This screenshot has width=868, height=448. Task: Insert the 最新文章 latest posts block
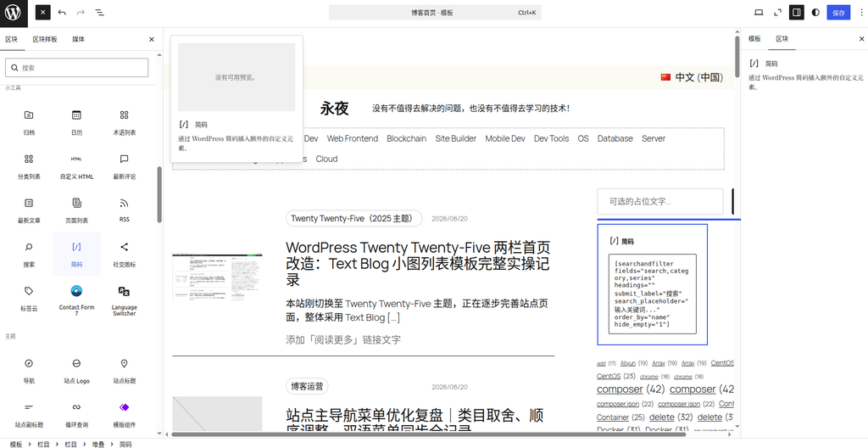point(29,210)
